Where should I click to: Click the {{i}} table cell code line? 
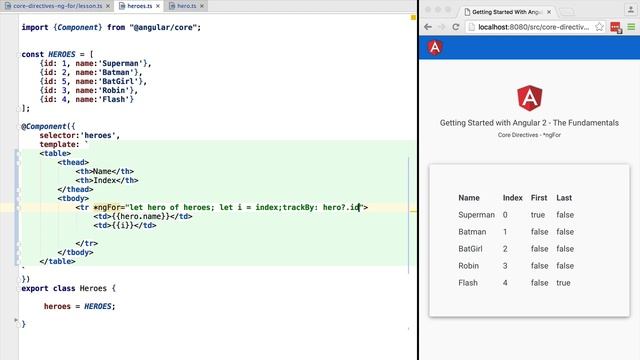pyautogui.click(x=125, y=225)
